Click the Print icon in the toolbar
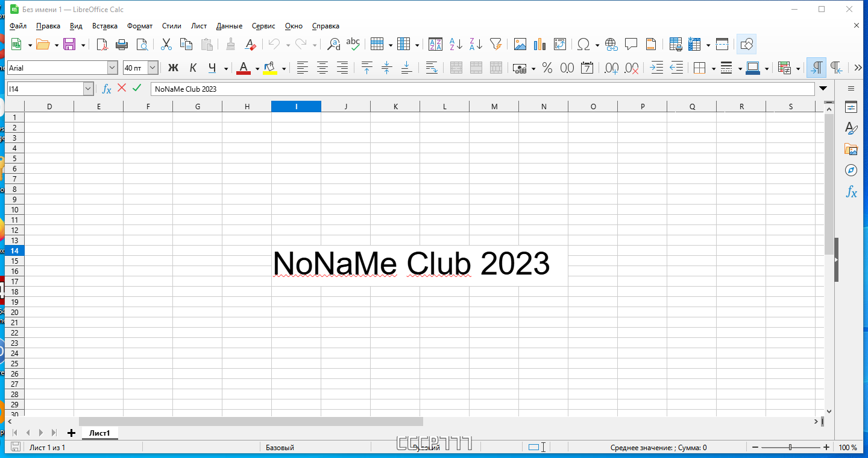 (x=122, y=44)
